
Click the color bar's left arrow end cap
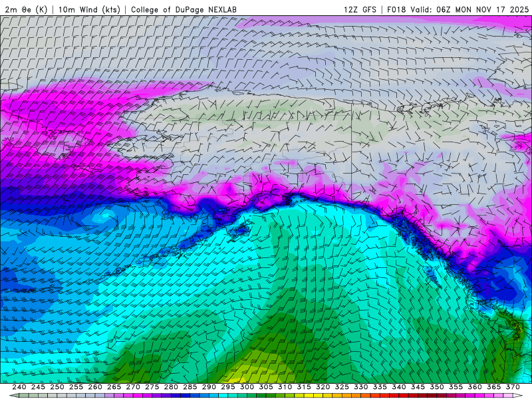pos(13,396)
